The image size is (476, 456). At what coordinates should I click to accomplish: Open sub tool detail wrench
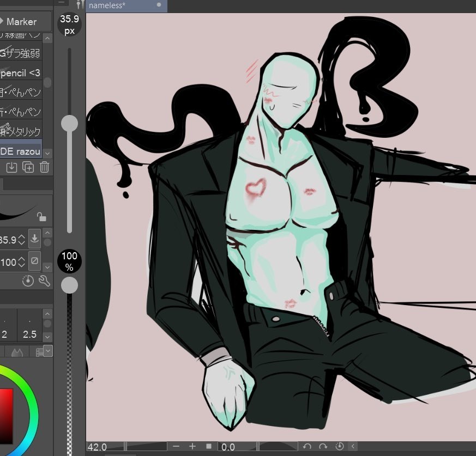[x=44, y=281]
